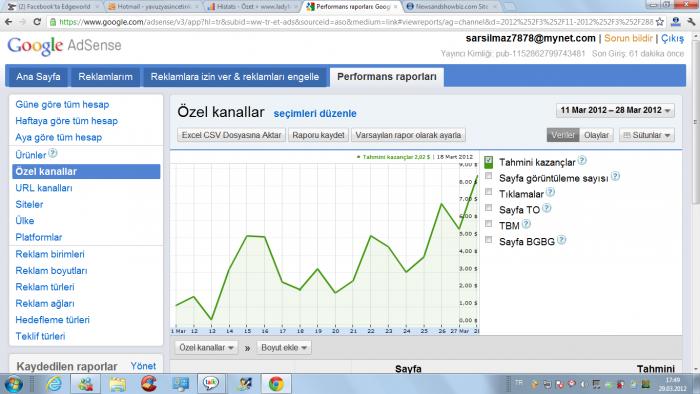Click help icon next to Tıklamalar
The width and height of the screenshot is (700, 394).
[550, 192]
